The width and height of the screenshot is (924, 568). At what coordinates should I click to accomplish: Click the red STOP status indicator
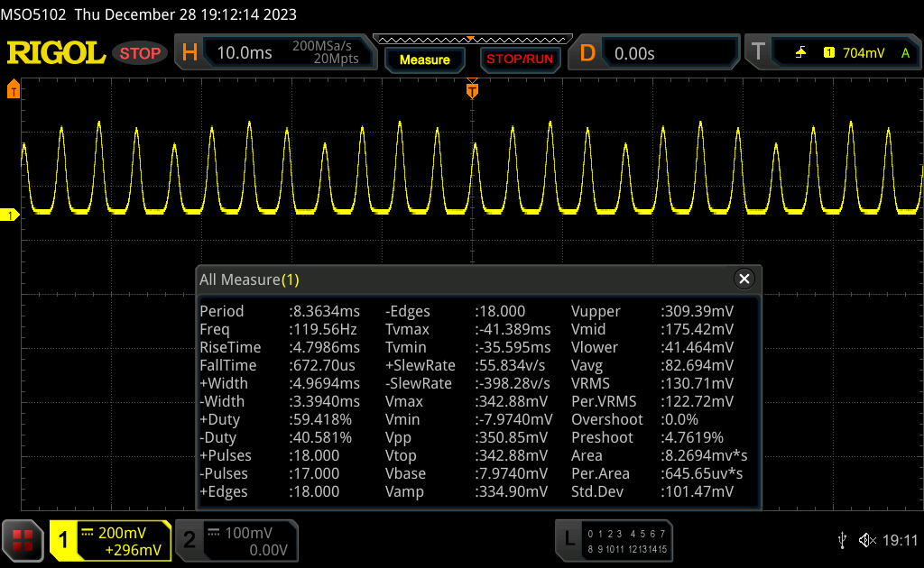click(140, 53)
